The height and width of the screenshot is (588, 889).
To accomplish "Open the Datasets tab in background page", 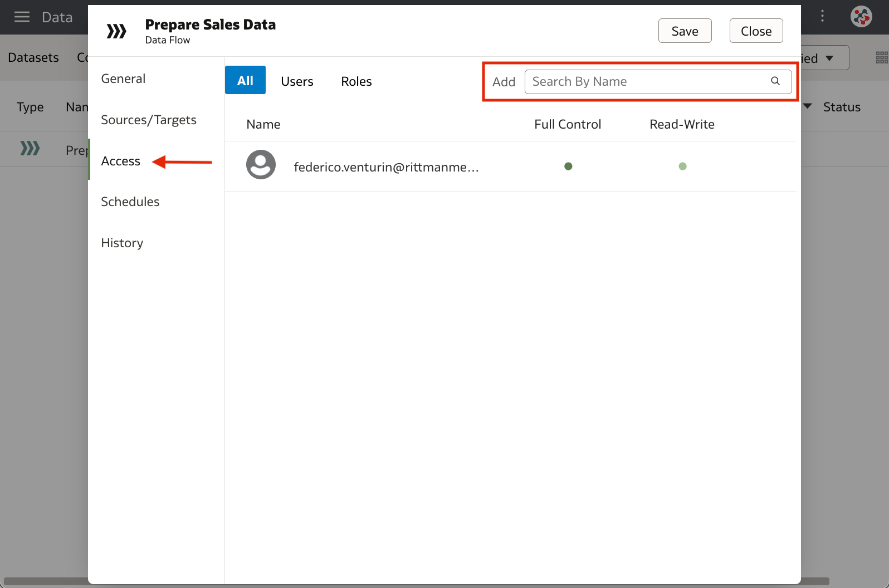I will point(33,57).
